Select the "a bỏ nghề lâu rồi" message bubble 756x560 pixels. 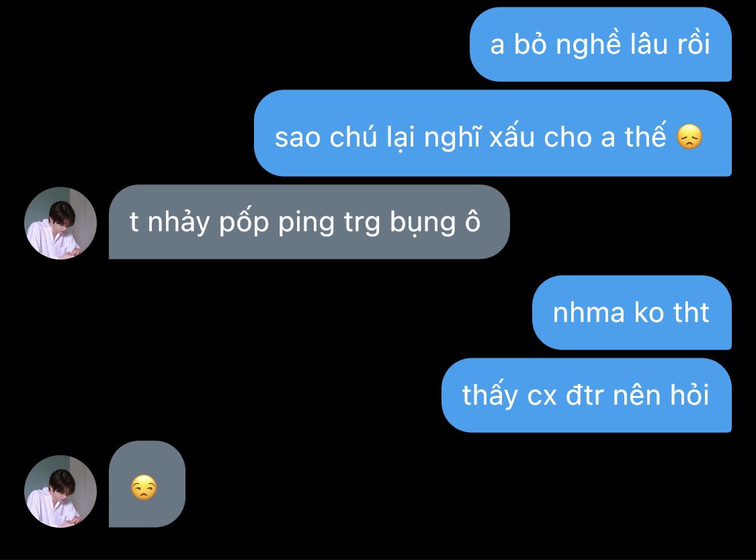click(x=601, y=44)
